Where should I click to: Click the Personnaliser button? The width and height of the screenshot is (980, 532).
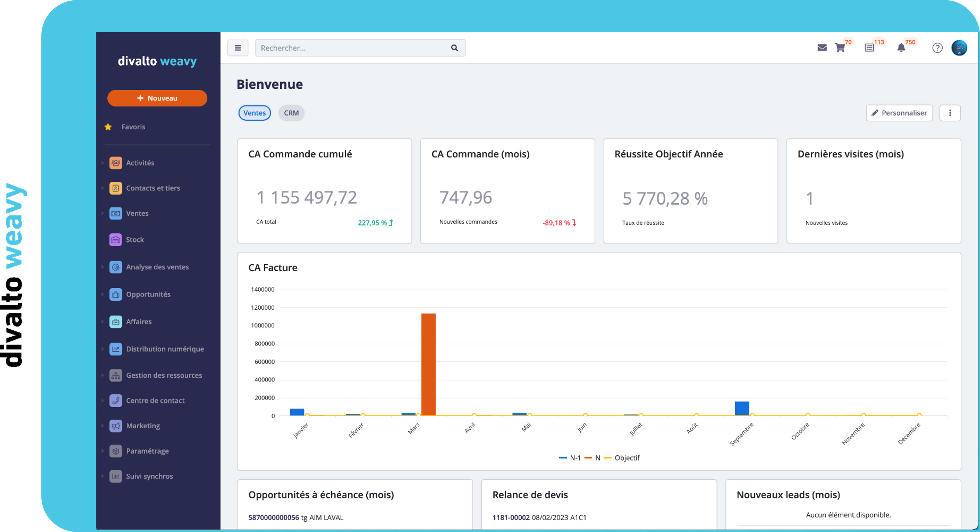899,113
